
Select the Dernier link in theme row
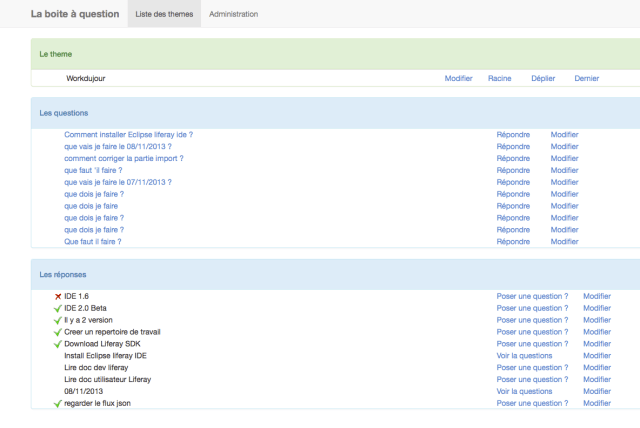pyautogui.click(x=587, y=77)
